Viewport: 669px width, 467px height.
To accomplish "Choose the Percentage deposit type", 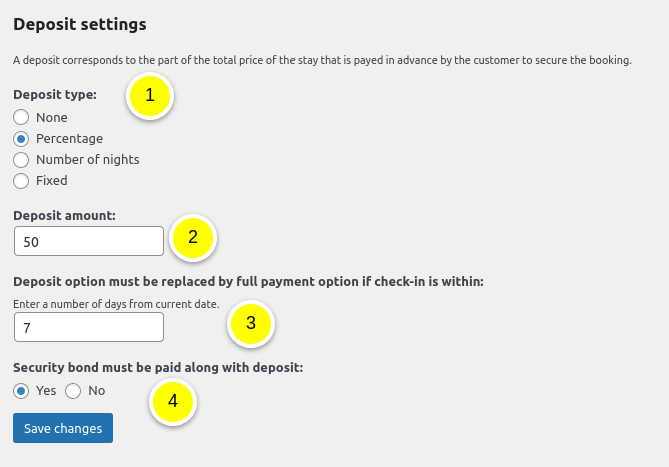I will (x=21, y=138).
